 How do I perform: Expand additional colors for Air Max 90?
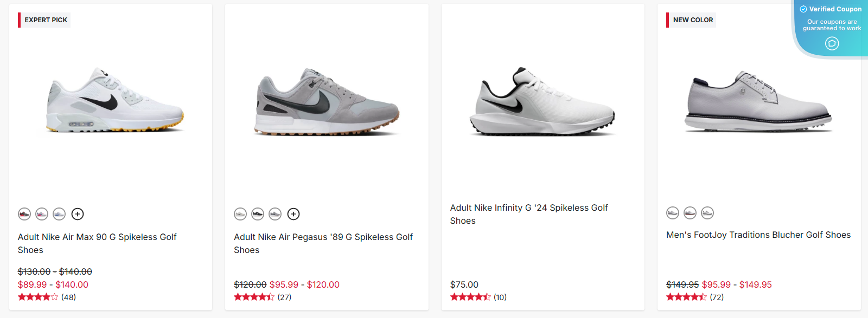pyautogui.click(x=78, y=214)
